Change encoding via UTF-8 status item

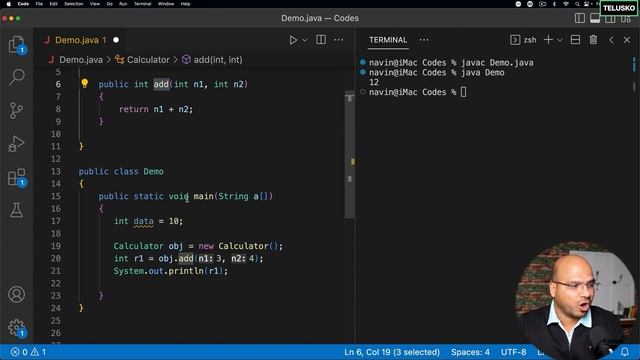(513, 352)
